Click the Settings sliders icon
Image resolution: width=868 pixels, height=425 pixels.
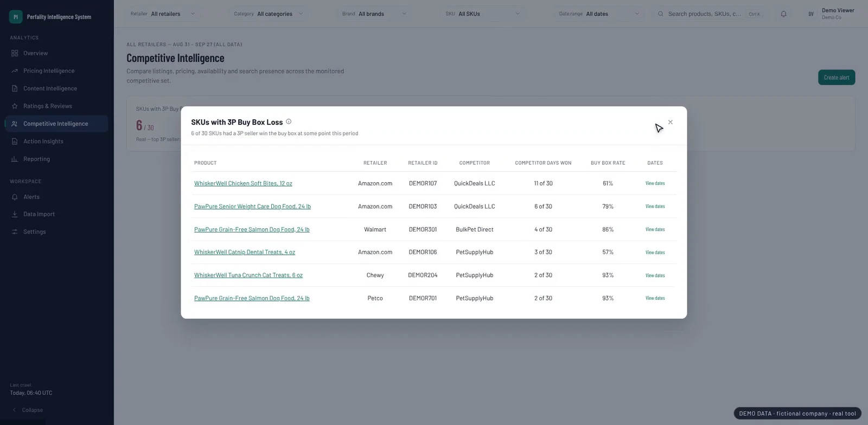point(15,231)
